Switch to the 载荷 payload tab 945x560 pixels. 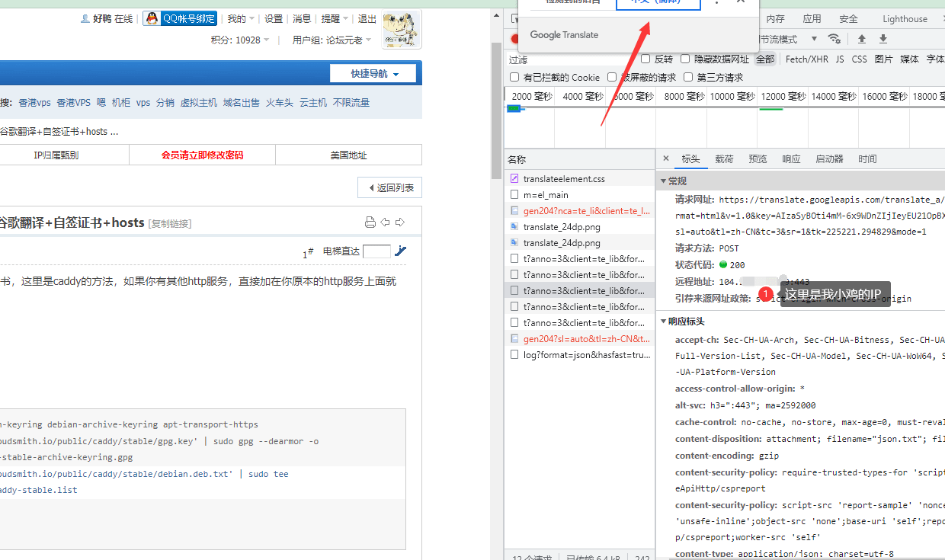(x=724, y=158)
